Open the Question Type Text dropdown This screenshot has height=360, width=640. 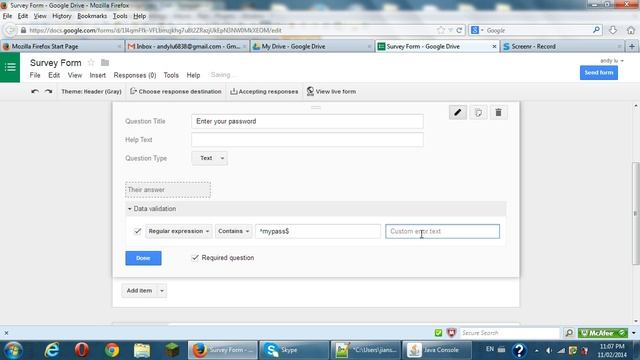coord(209,158)
